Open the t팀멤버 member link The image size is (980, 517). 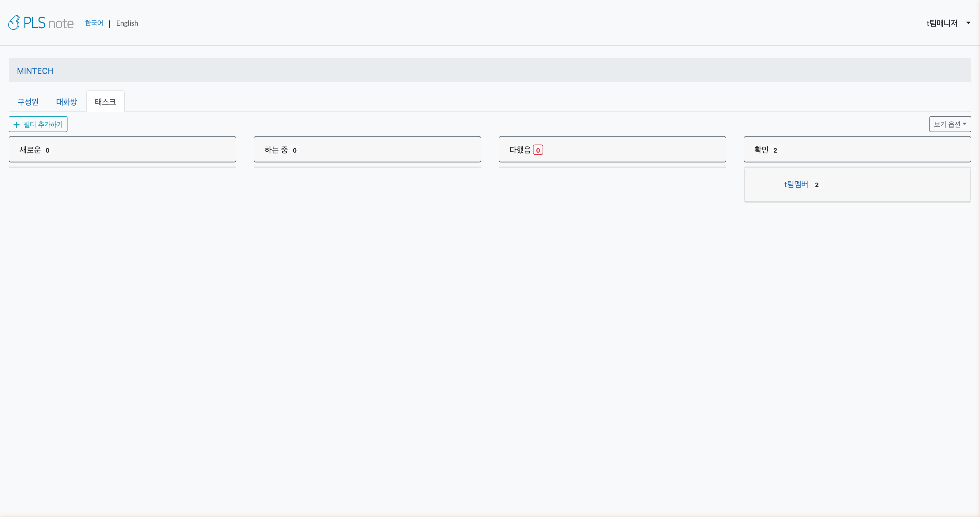coord(796,184)
